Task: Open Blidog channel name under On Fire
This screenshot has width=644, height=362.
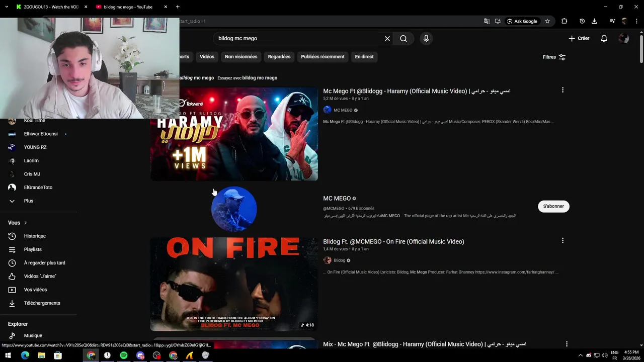Action: [340, 260]
